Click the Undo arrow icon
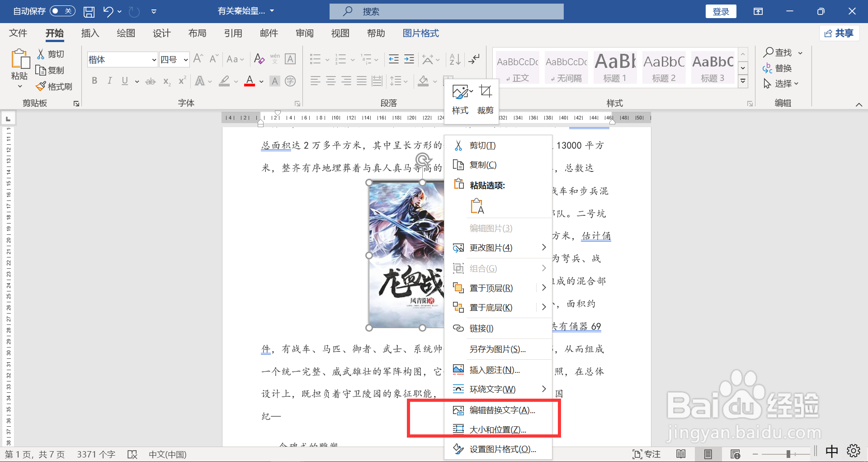Screen dimensions: 868x462 click(108, 11)
